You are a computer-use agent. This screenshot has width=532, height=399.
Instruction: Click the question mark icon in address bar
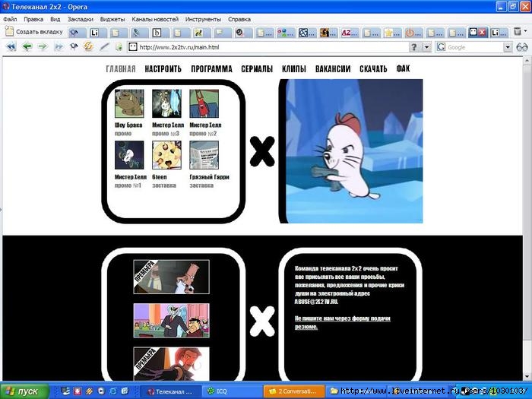coord(414,47)
